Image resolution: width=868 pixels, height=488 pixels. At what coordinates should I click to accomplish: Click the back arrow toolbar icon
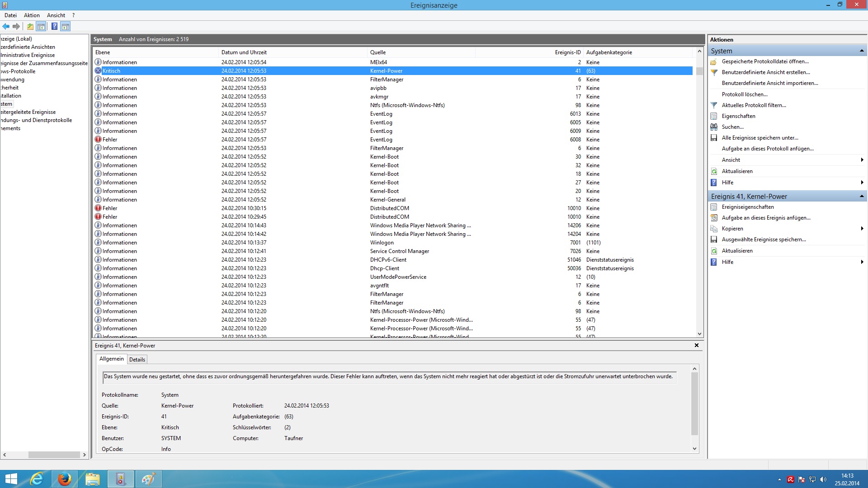tap(6, 26)
